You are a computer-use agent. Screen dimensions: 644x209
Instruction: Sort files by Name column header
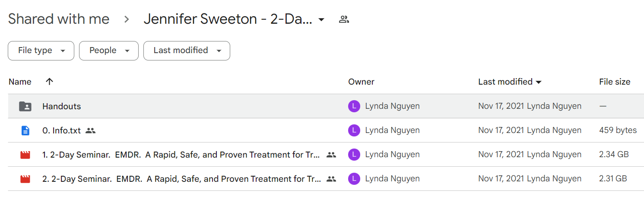pyautogui.click(x=20, y=82)
